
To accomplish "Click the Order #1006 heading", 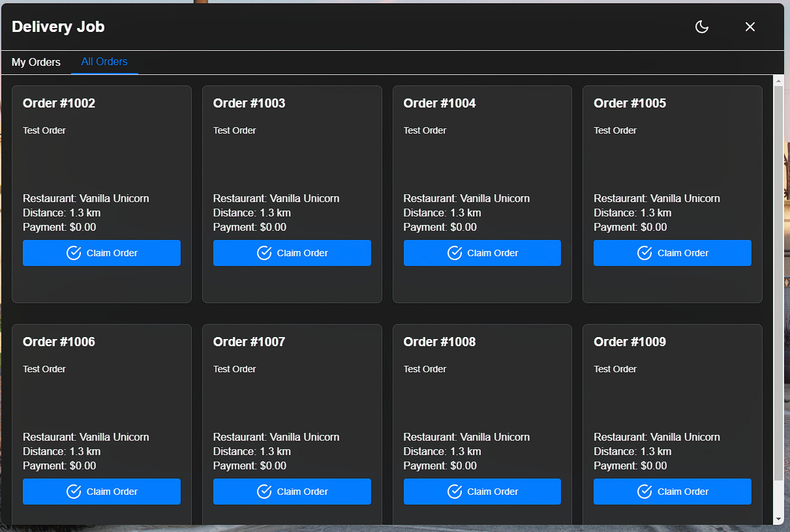I will click(x=59, y=342).
